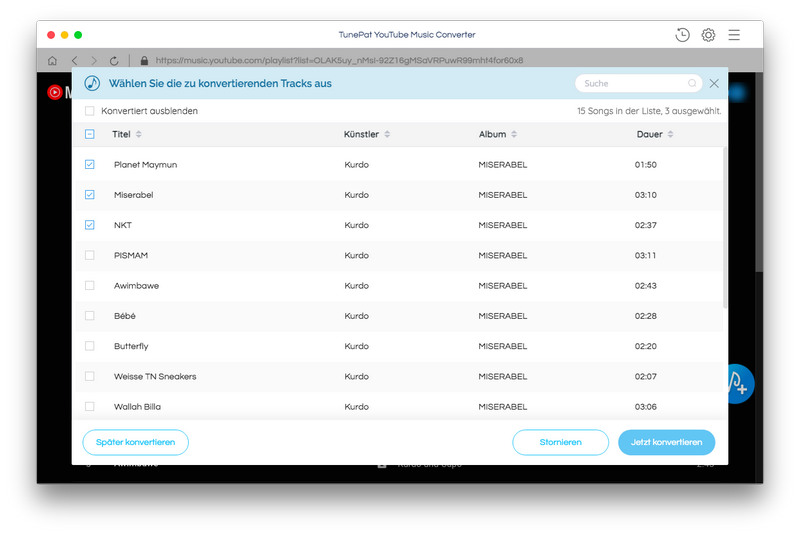Viewport: 800px width, 536px height.
Task: Click the music note dialog icon
Action: 92,83
